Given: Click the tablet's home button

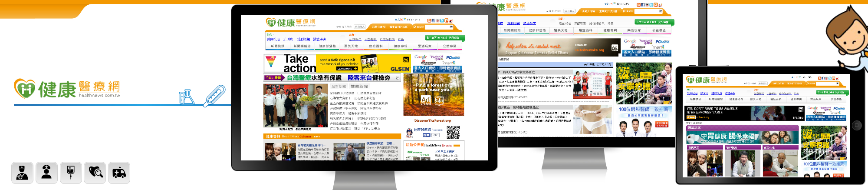Looking at the screenshot, I should [x=857, y=125].
